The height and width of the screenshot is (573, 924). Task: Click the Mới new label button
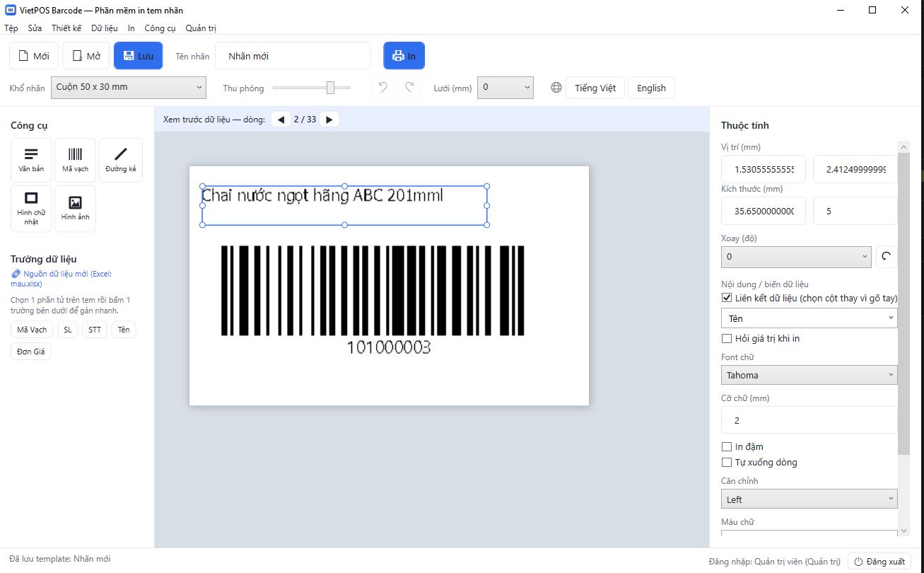click(34, 56)
